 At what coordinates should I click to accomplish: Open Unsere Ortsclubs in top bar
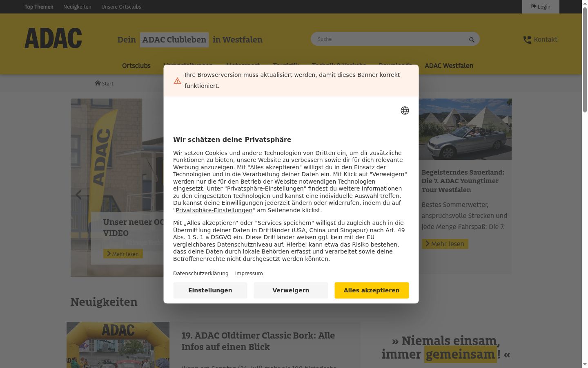(121, 7)
